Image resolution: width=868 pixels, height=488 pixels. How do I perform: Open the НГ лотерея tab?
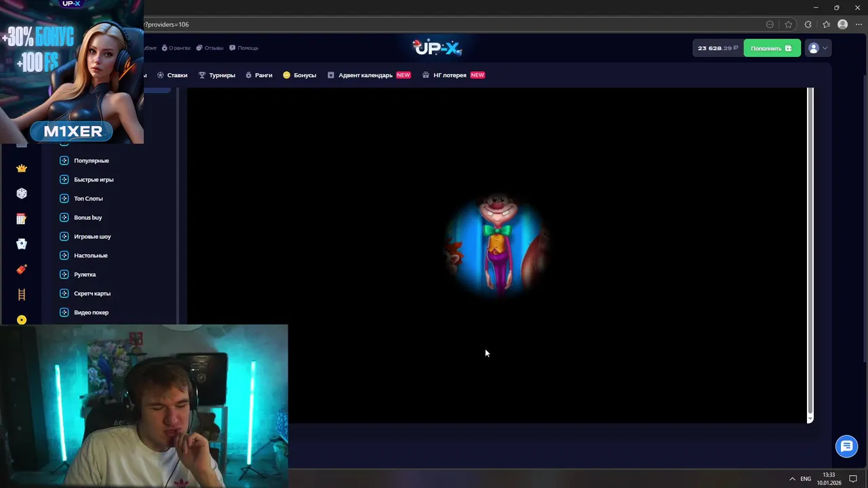[x=453, y=75]
